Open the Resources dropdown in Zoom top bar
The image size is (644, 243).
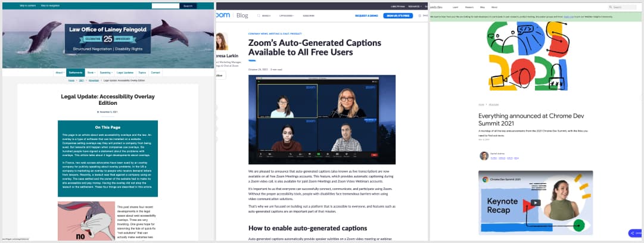click(x=415, y=7)
